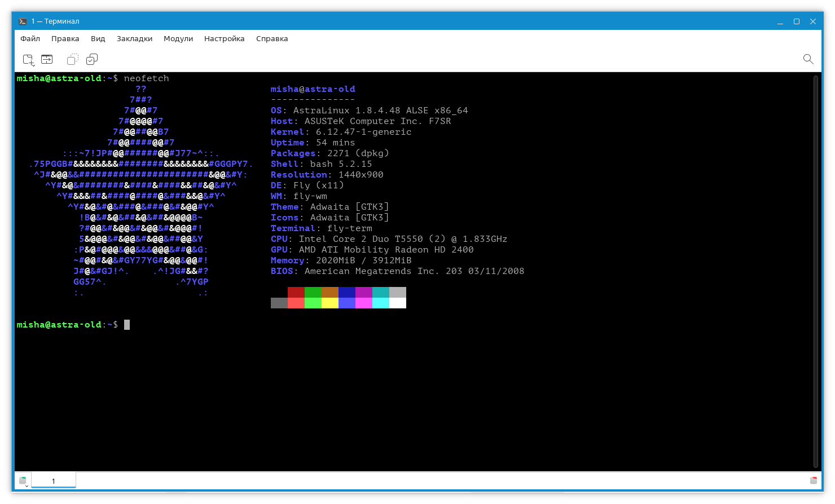Click the detach tab to window toolbar icon
835x504 pixels.
pyautogui.click(x=46, y=59)
